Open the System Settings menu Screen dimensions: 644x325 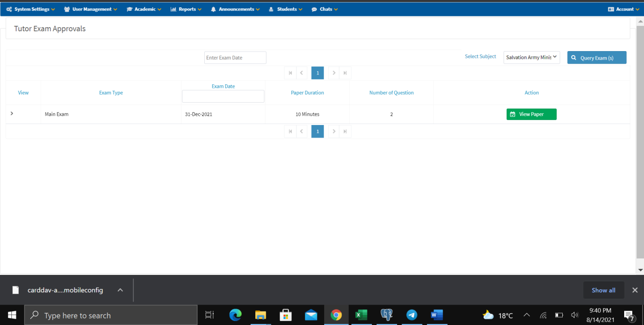coord(31,9)
